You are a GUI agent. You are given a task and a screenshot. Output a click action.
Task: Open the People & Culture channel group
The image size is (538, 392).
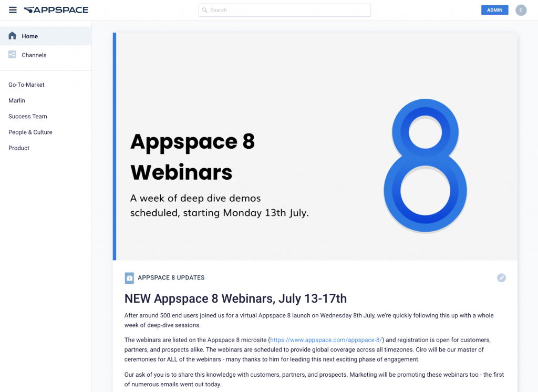(x=30, y=132)
